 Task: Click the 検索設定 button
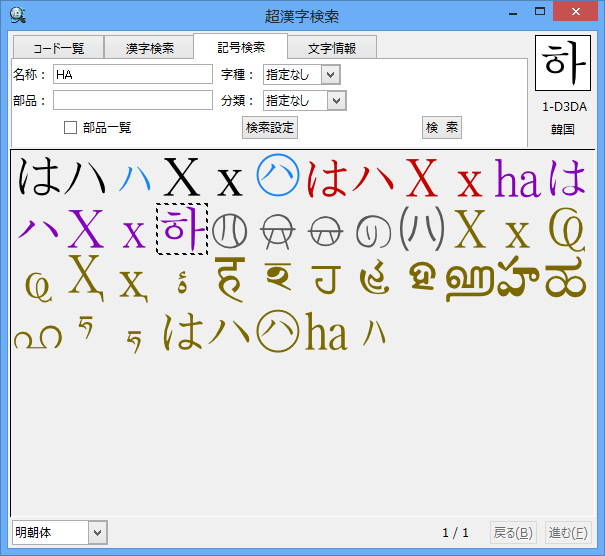[x=270, y=127]
